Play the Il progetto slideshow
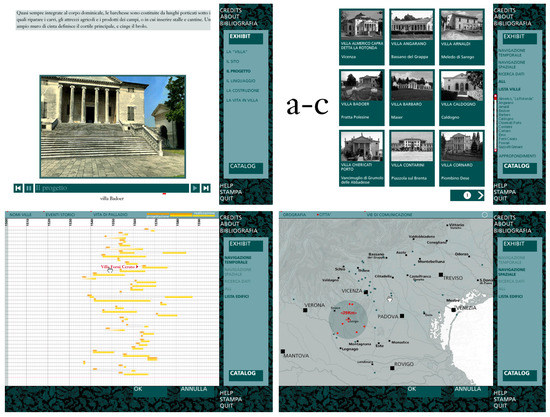The width and height of the screenshot is (550, 417). coord(195,188)
